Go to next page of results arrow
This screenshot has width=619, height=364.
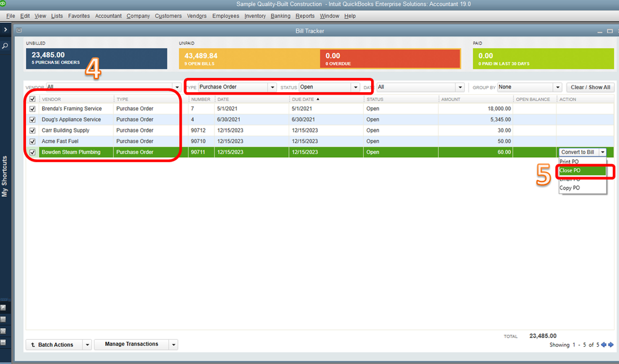[x=611, y=345]
